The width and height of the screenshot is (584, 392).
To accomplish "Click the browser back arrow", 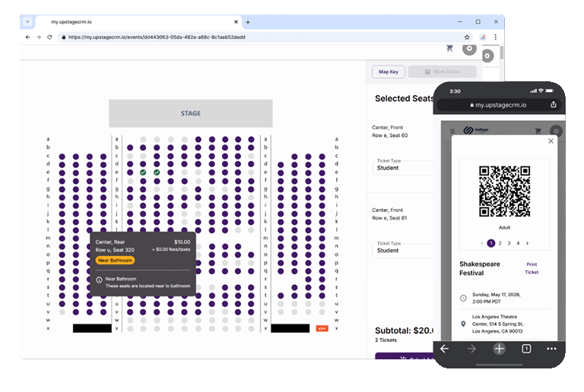I will coord(28,36).
